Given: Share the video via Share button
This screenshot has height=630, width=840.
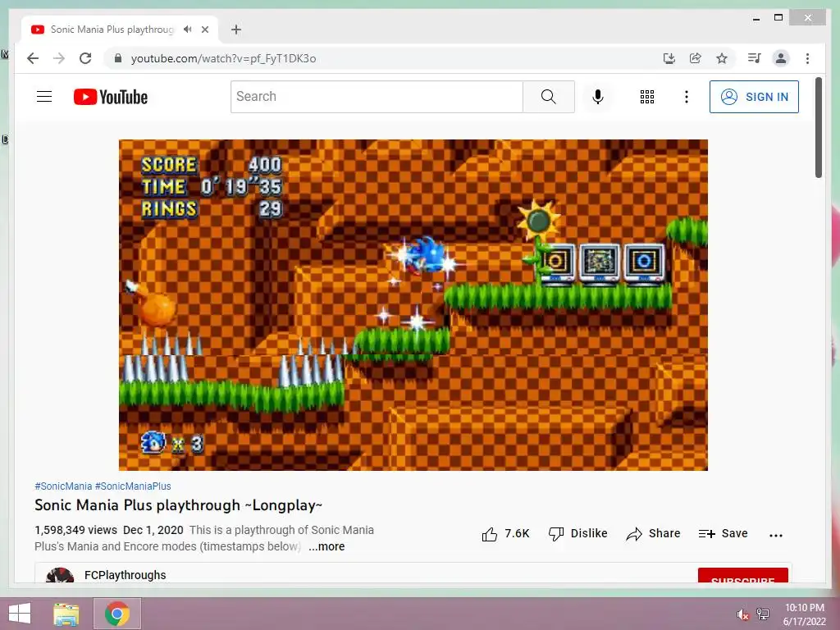Looking at the screenshot, I should 653,533.
